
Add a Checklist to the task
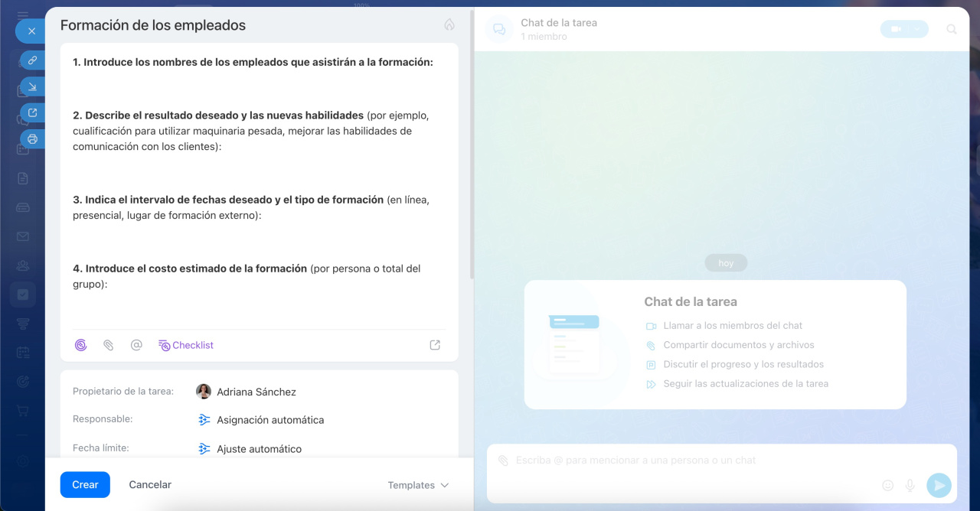186,345
